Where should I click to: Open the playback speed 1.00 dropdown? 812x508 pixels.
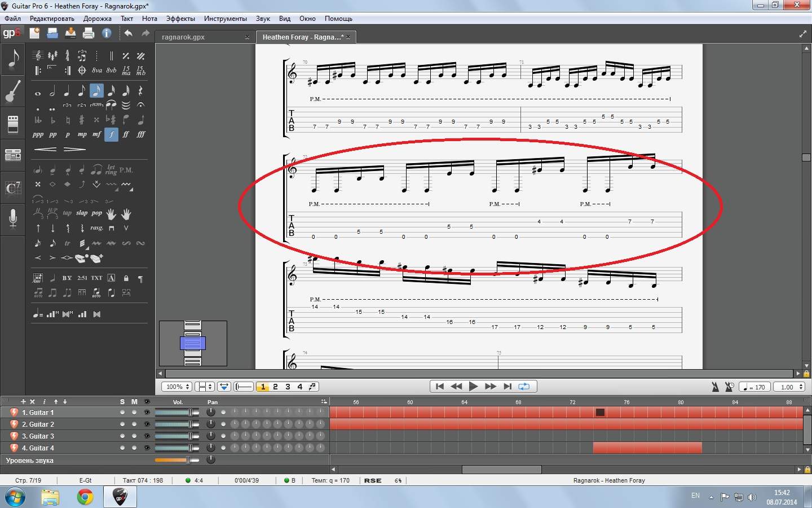click(789, 387)
